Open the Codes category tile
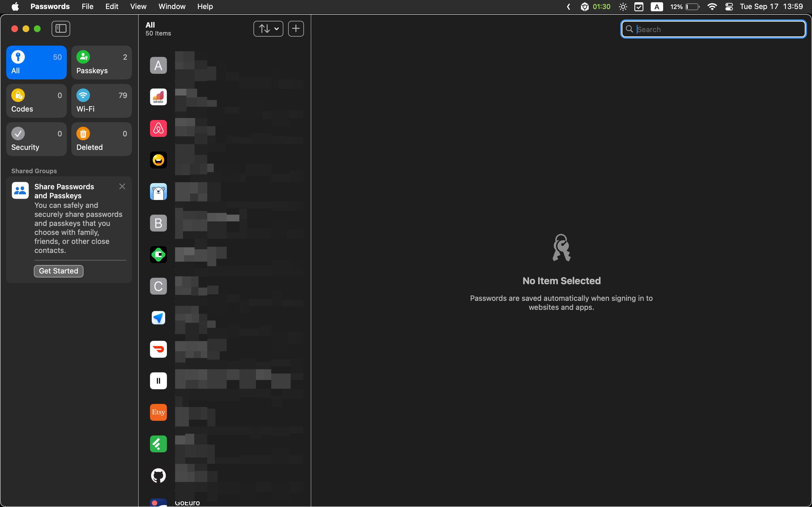812x507 pixels. tap(36, 101)
